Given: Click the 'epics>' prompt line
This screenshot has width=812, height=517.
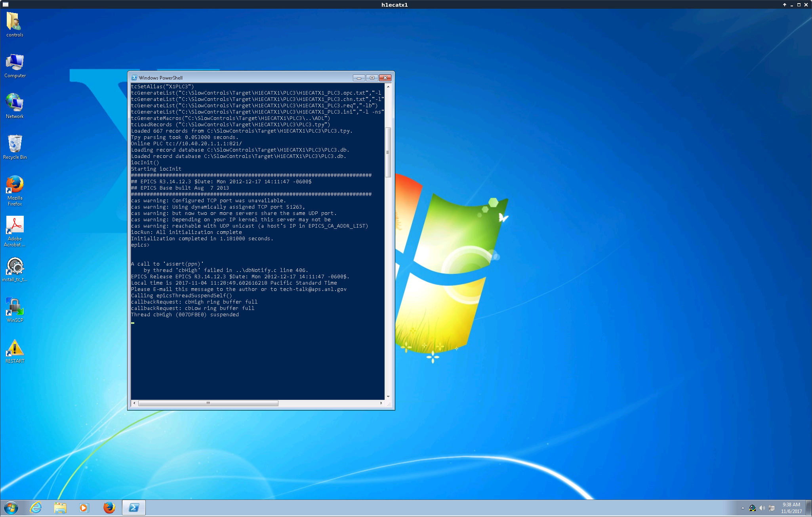Looking at the screenshot, I should point(140,245).
